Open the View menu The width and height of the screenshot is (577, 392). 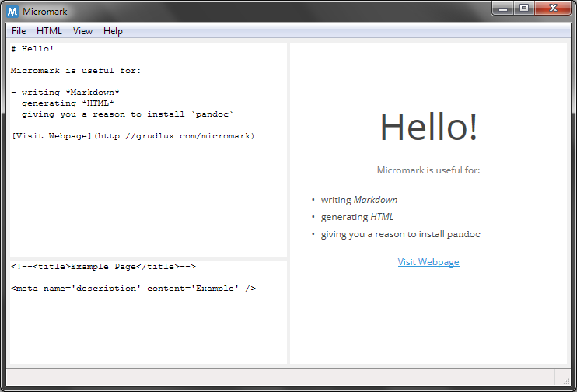pyautogui.click(x=82, y=31)
